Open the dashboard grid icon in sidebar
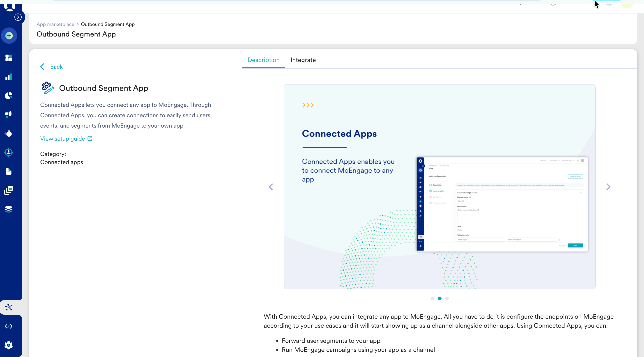 9,58
